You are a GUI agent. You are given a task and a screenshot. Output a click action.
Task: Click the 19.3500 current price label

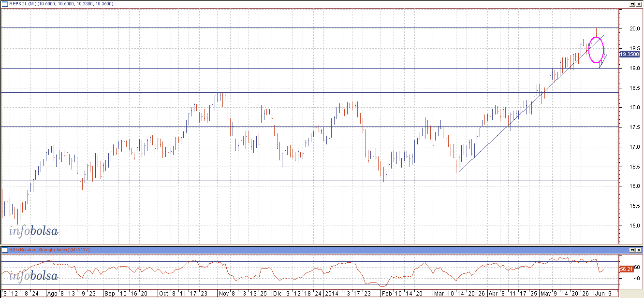(x=629, y=55)
